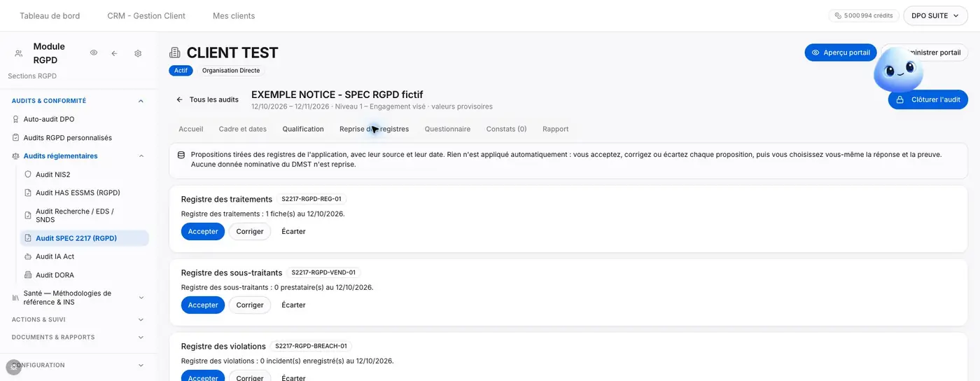Switch to the Accueil tab
The height and width of the screenshot is (381, 980).
point(191,129)
